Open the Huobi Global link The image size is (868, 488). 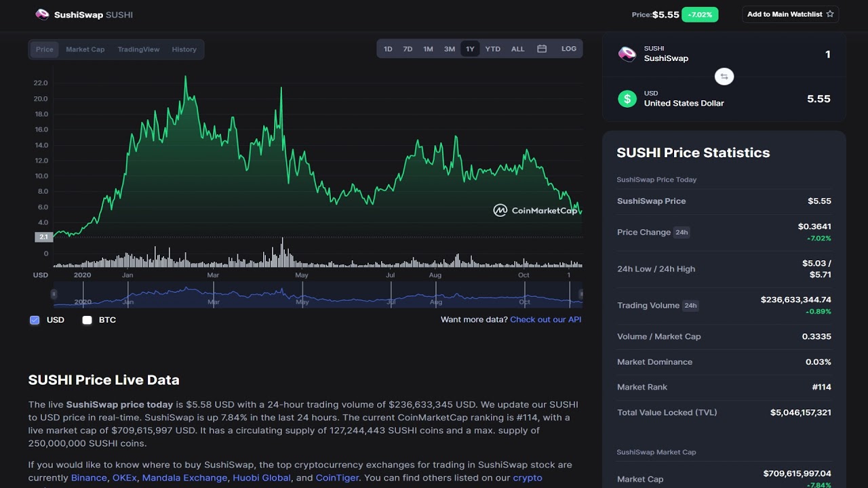[x=262, y=478]
